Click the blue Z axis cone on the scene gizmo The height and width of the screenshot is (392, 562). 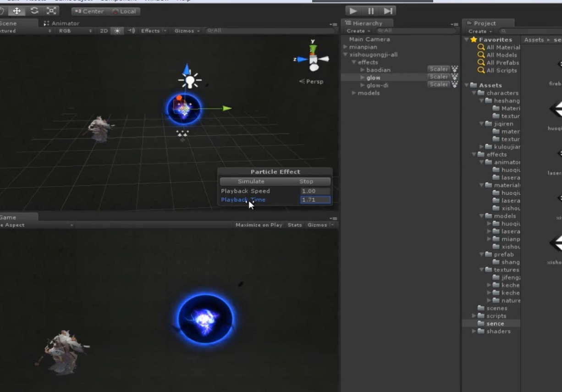point(302,59)
